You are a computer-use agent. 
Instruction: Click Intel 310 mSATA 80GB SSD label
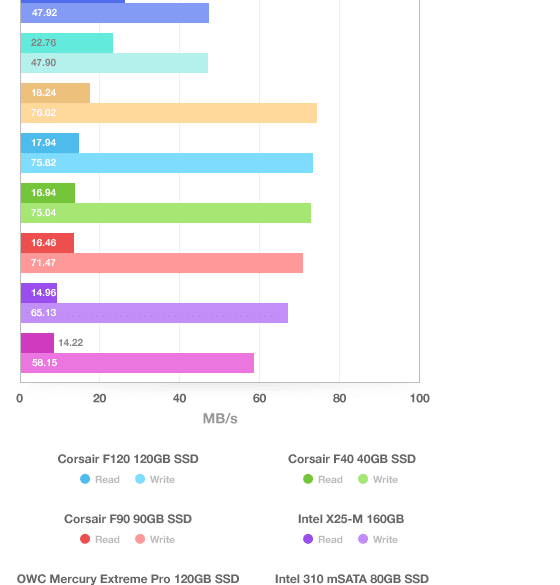(352, 579)
